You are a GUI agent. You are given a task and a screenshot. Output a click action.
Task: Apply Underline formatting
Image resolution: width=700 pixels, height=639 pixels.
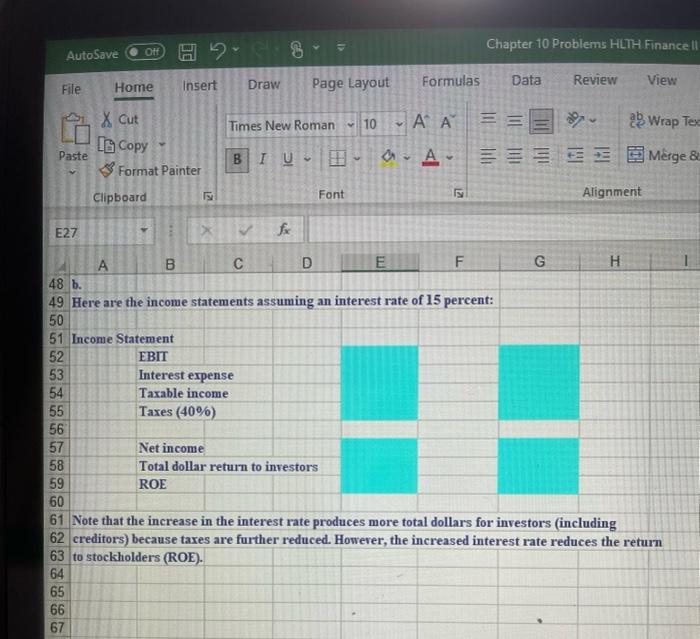[x=288, y=159]
